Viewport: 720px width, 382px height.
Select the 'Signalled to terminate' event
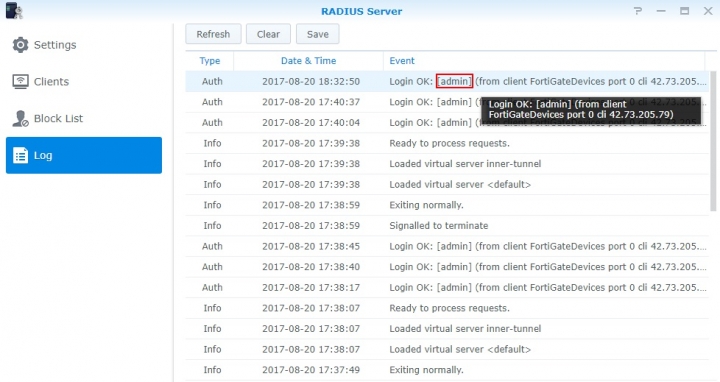coord(439,226)
